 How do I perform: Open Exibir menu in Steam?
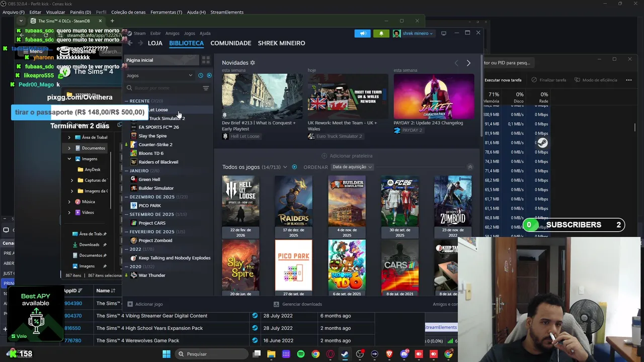click(x=155, y=33)
